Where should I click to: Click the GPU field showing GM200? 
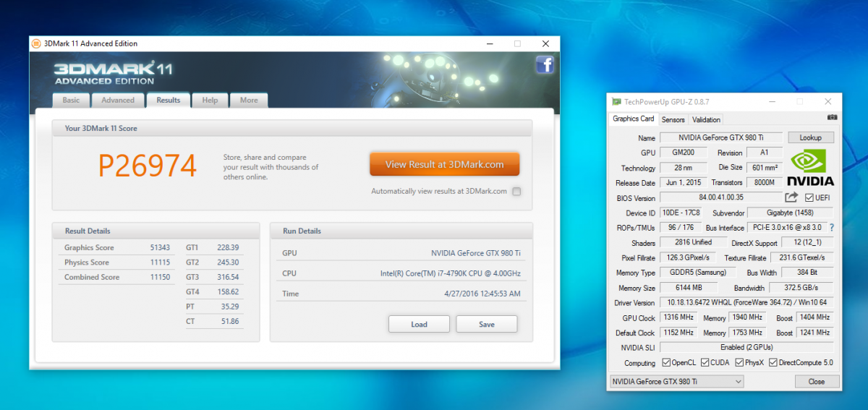click(x=684, y=153)
